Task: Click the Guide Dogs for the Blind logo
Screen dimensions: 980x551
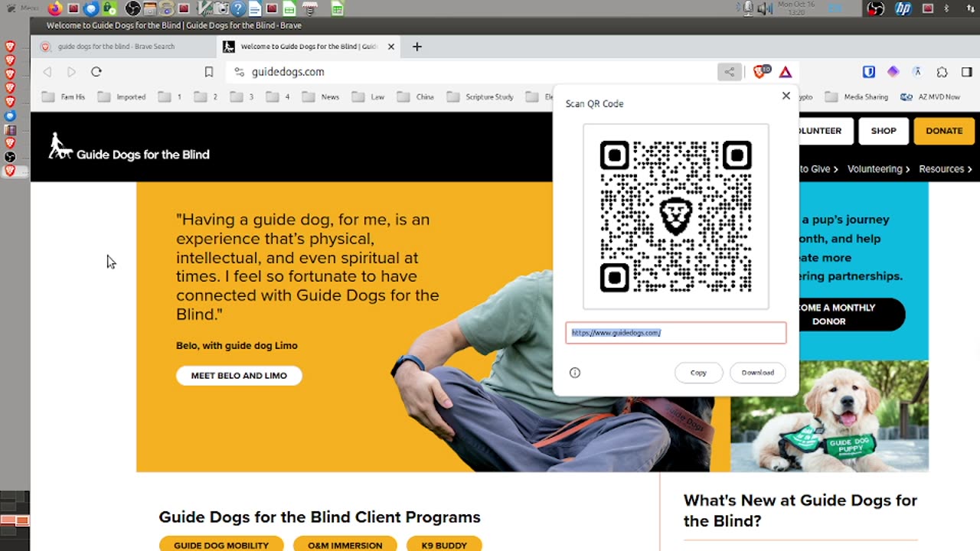Action: [x=129, y=147]
